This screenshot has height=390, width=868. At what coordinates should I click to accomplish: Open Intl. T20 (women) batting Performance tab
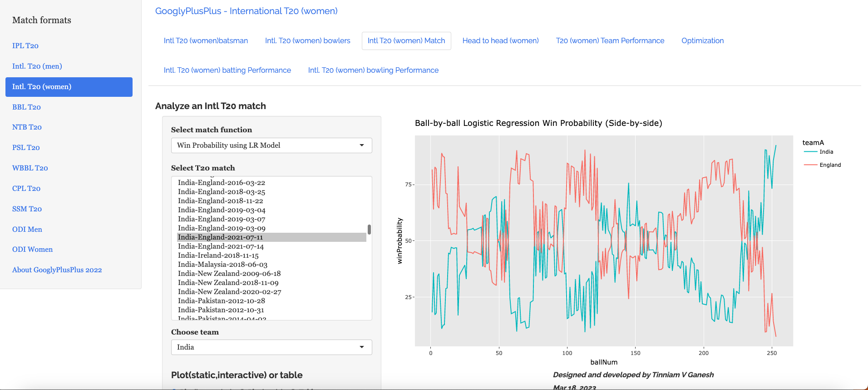pyautogui.click(x=227, y=70)
